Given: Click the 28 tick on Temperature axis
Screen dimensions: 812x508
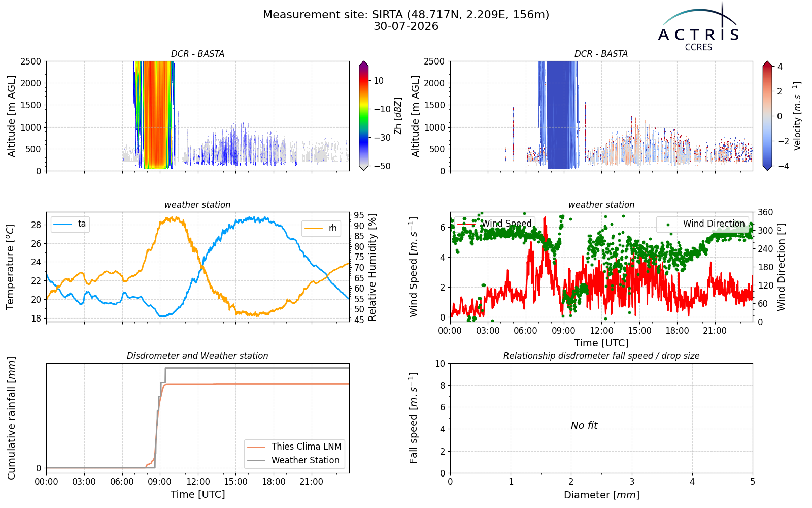Looking at the screenshot, I should 36,225.
